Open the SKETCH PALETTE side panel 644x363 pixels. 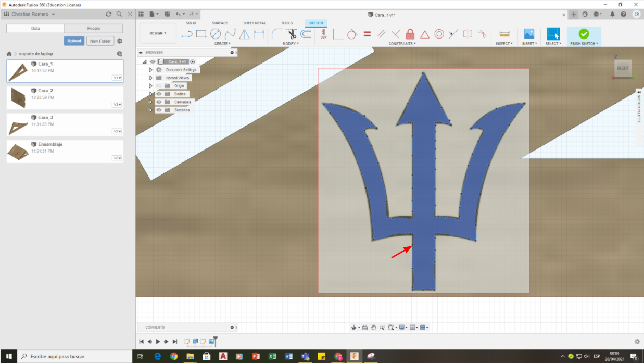(639, 109)
